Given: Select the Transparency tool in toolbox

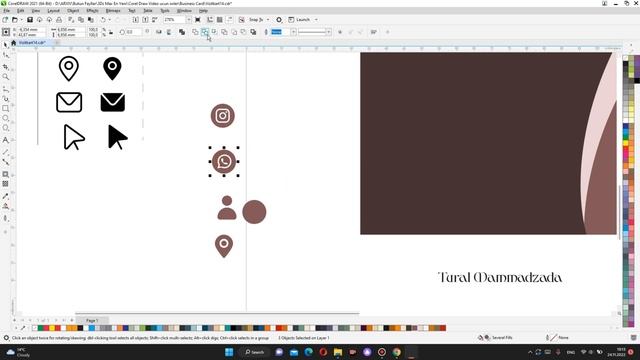Looking at the screenshot, I should tap(6, 184).
